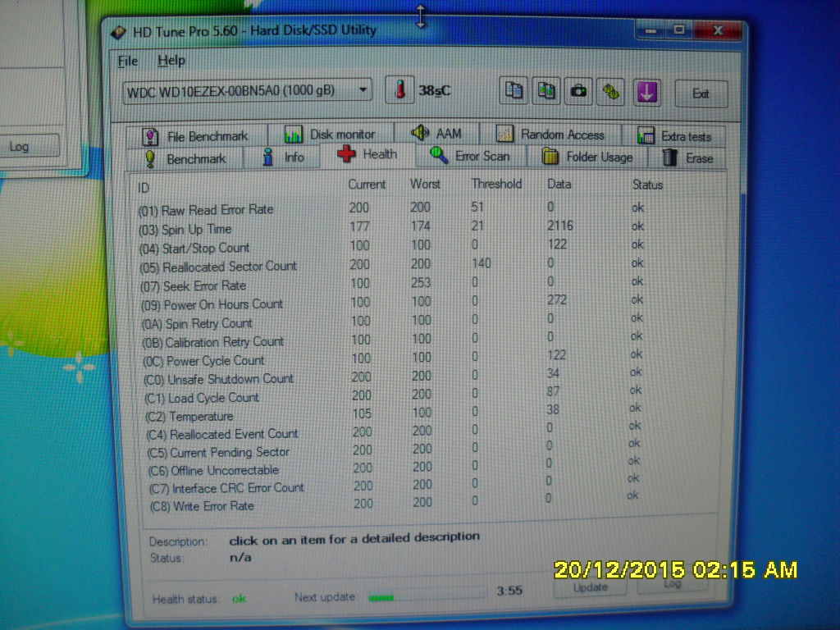
Task: Switch to the Erase tab
Action: point(688,158)
